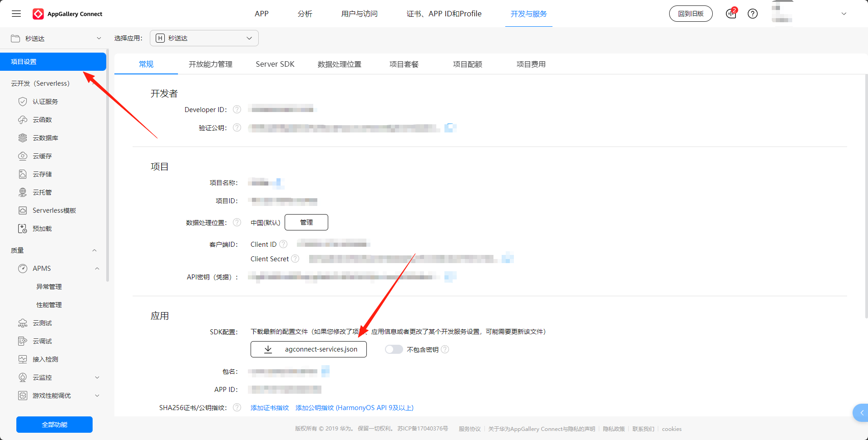Open the 用户与访问 top menu
The height and width of the screenshot is (440, 868).
[x=360, y=14]
